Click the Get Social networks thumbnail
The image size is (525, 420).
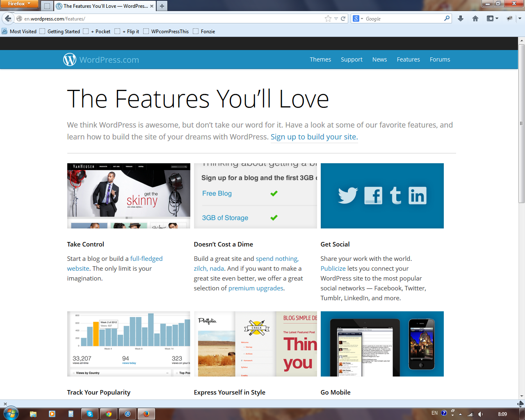[x=382, y=196]
